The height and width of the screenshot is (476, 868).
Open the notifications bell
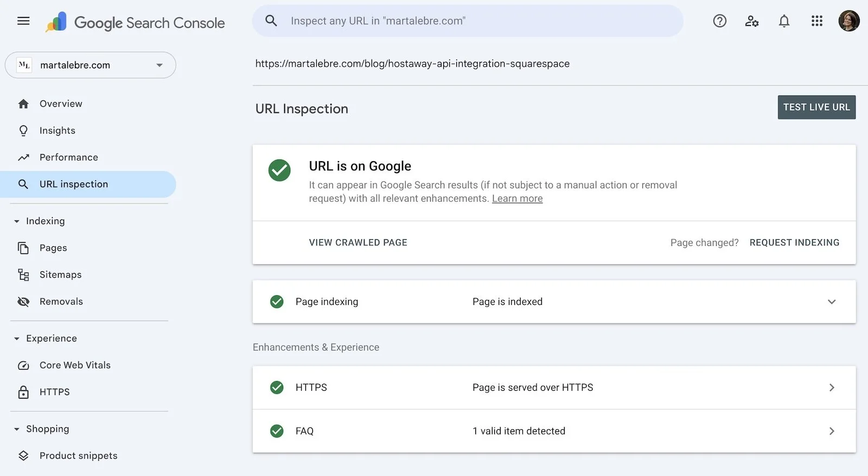tap(784, 21)
